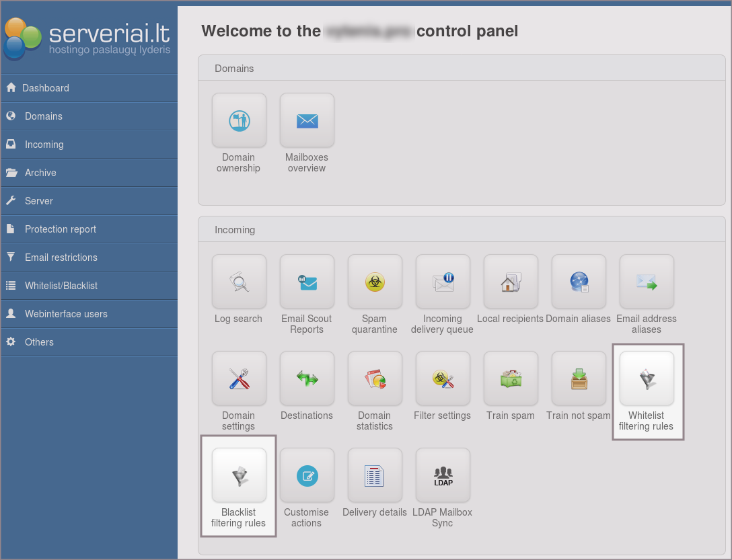732x560 pixels.
Task: Click the Local recipients house icon
Action: (x=511, y=282)
